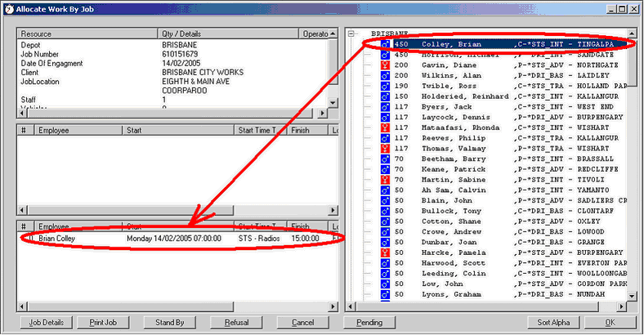Screen dimensions: 644x335
Task: Click the Stand By button
Action: 170,322
